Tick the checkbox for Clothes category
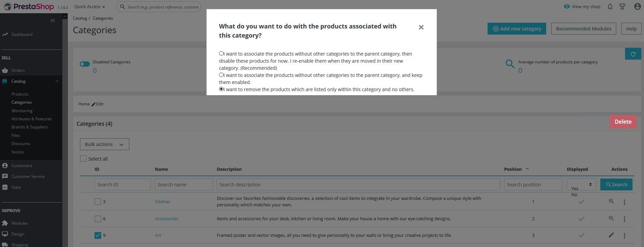The image size is (644, 247). coord(98,202)
